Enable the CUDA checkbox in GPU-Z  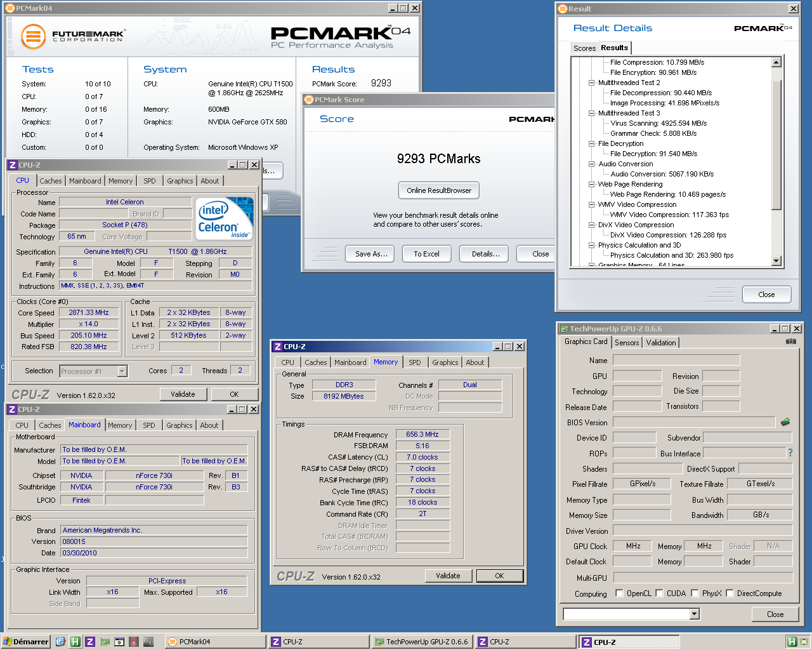click(x=660, y=594)
